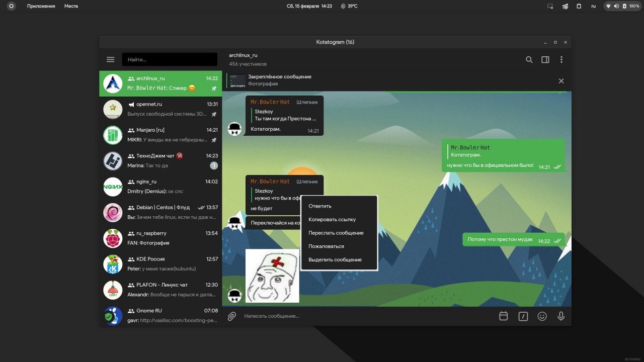This screenshot has height=362, width=644.
Task: Toggle the side info panel icon
Action: tap(545, 59)
